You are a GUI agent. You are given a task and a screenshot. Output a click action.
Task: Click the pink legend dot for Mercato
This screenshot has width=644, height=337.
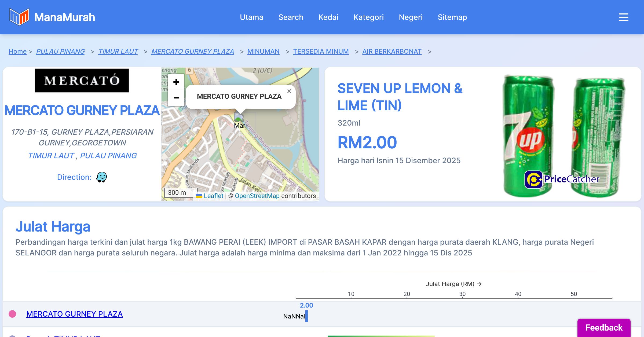coord(12,314)
